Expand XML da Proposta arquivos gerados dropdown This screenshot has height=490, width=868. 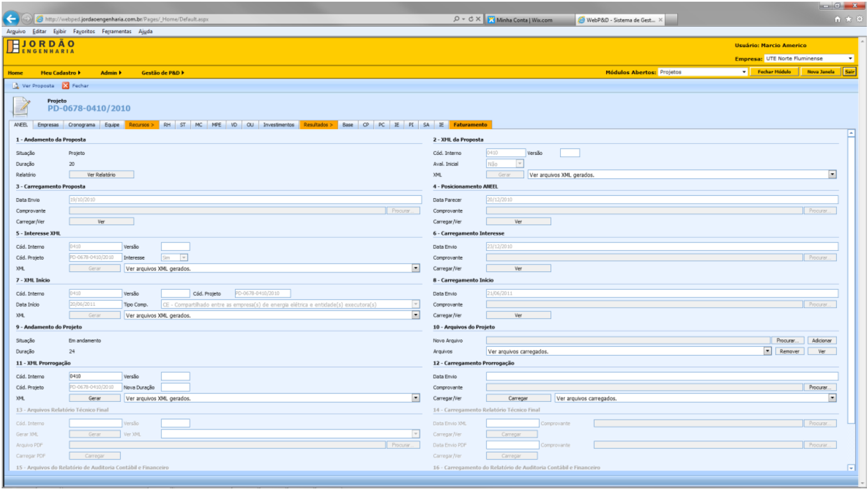[x=832, y=175]
